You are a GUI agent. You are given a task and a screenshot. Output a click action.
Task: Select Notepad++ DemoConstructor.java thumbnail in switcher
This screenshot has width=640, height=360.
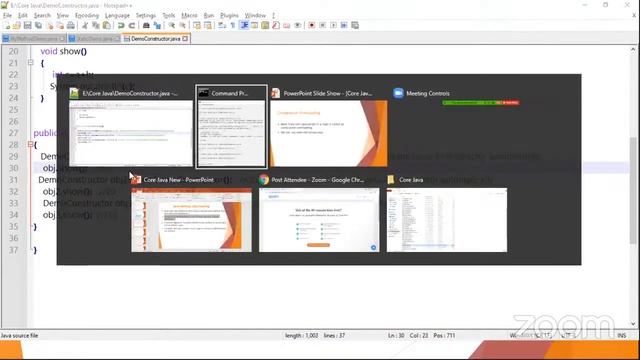pos(131,127)
